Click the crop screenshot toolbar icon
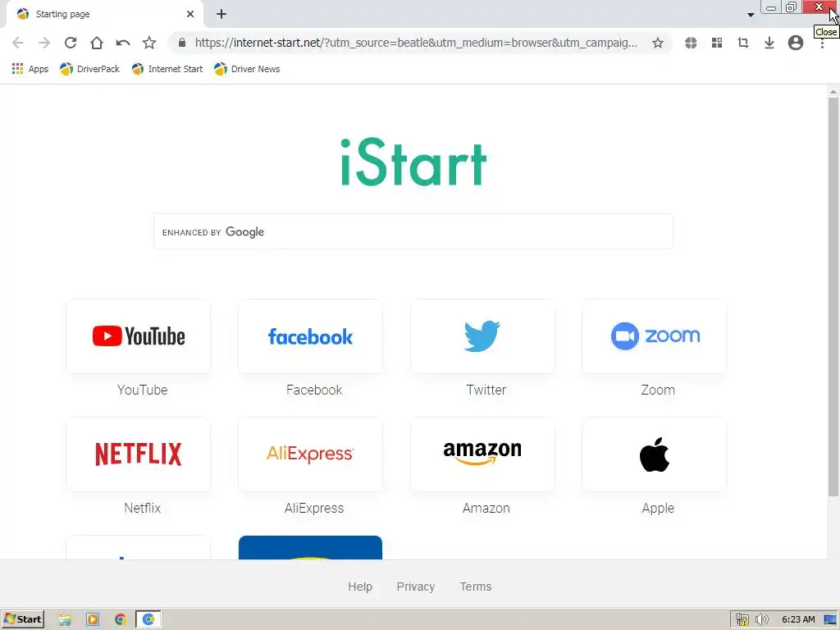840x630 pixels. (x=743, y=43)
